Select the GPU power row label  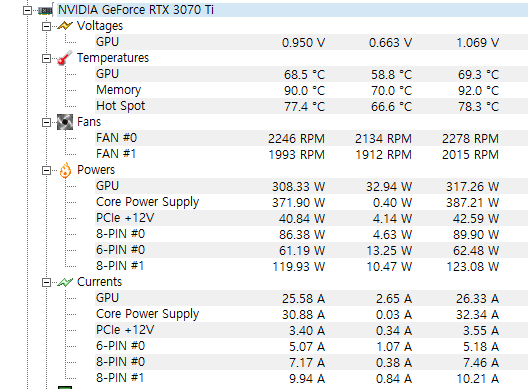[107, 186]
